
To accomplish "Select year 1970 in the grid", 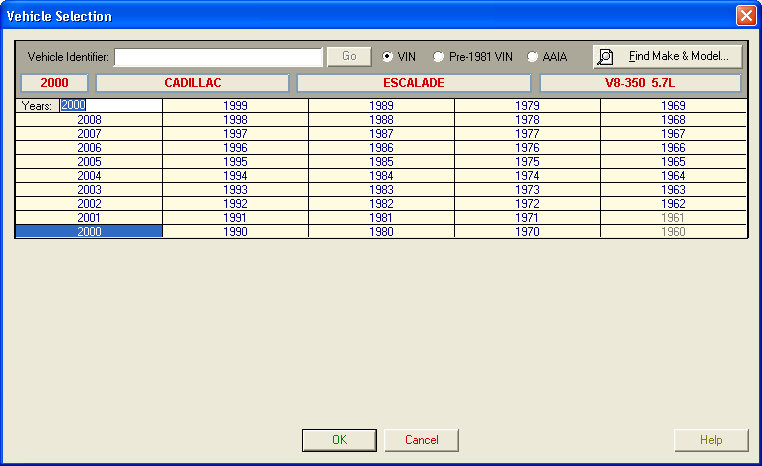I will tap(527, 232).
